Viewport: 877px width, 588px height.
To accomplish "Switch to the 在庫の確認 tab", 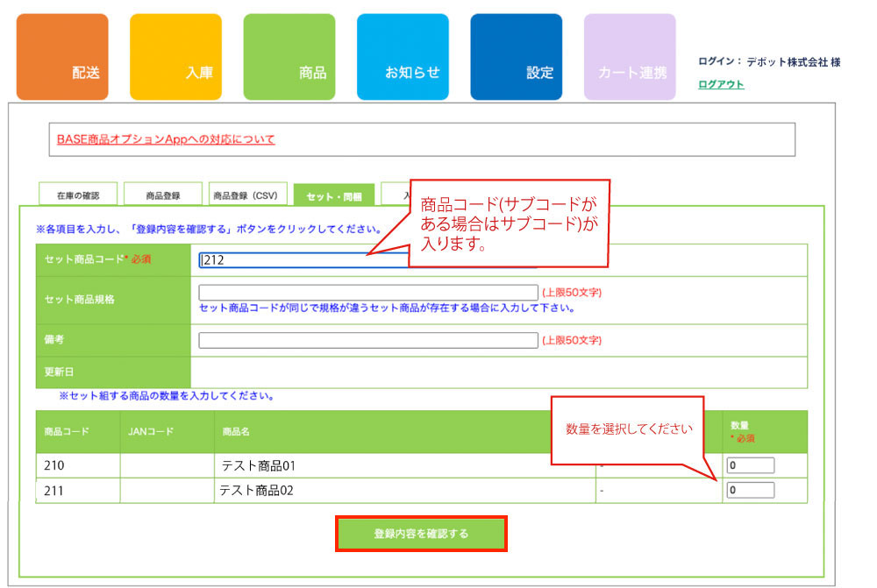I will click(78, 195).
